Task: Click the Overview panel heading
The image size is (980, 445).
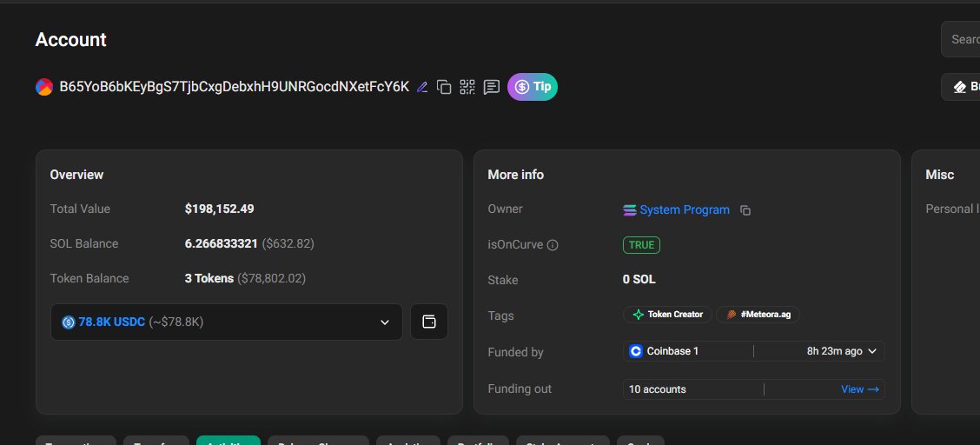Action: tap(76, 175)
